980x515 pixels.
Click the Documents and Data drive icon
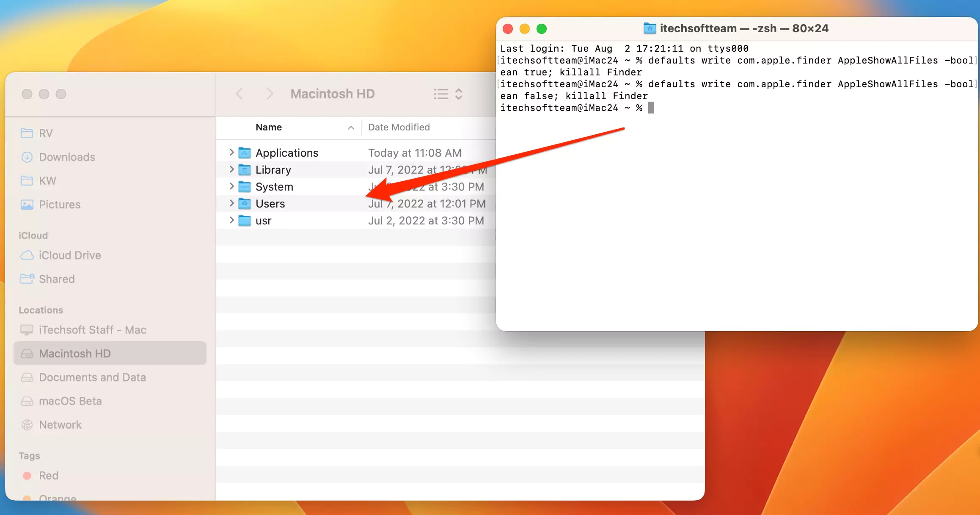tap(27, 377)
